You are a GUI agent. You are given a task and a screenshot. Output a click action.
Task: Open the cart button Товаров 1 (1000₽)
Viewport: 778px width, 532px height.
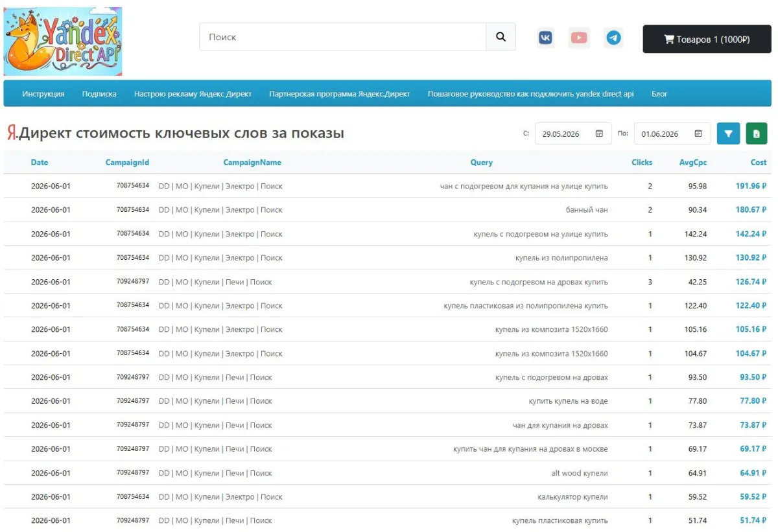(x=707, y=39)
